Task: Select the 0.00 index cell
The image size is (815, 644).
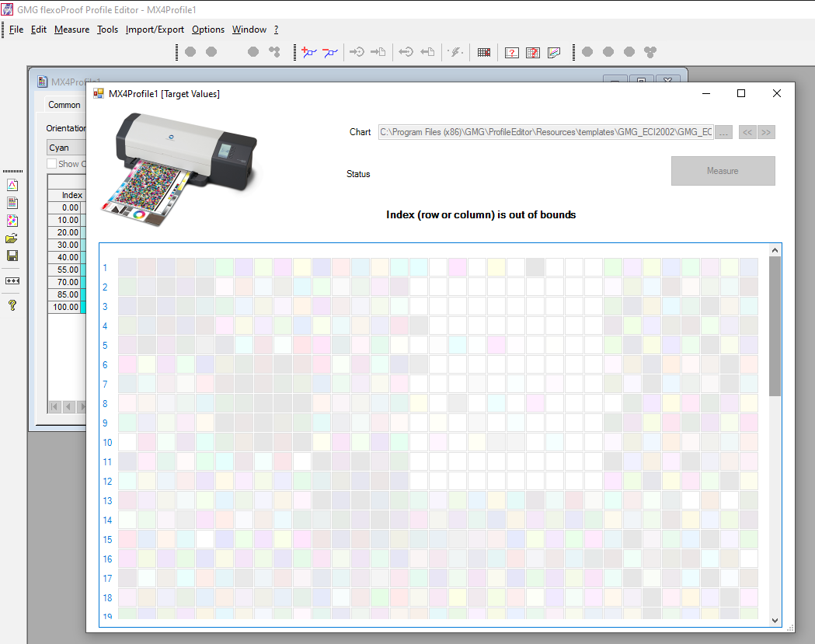Action: click(64, 208)
